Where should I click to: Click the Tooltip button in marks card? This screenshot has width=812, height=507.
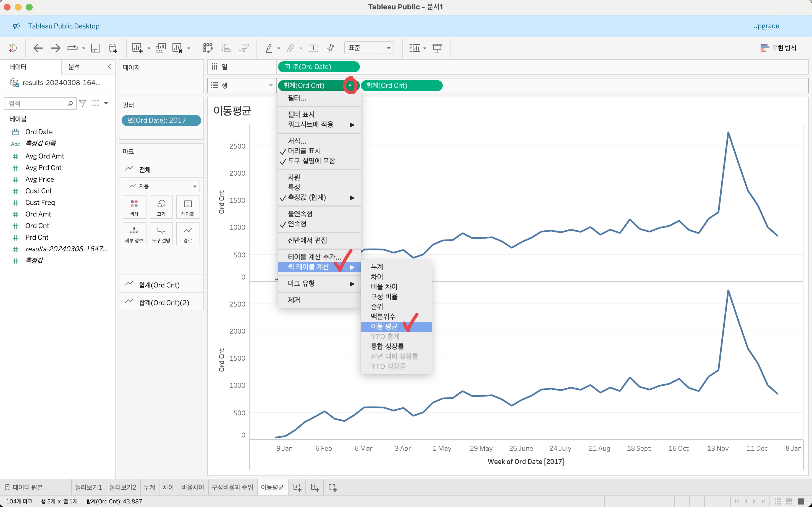(161, 234)
